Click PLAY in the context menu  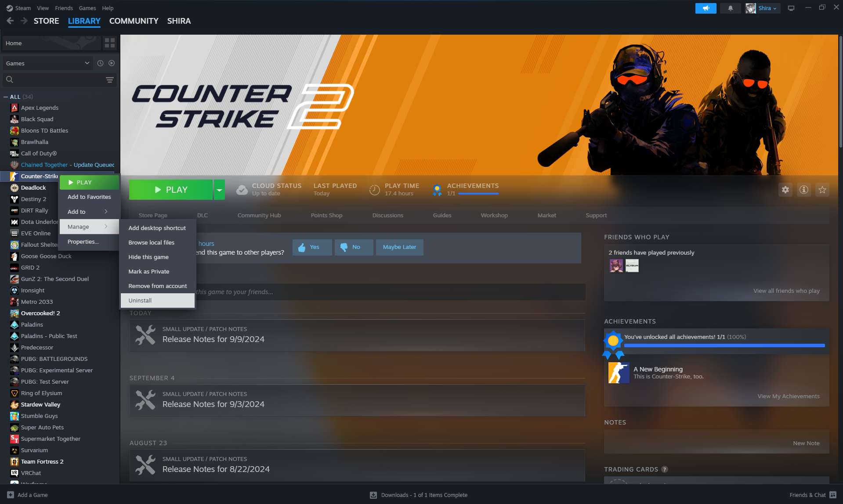point(89,182)
